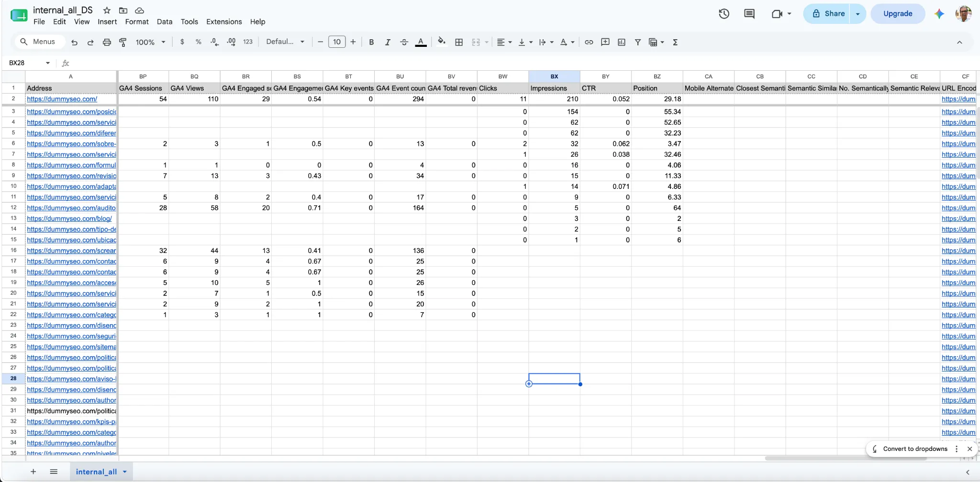The width and height of the screenshot is (980, 482).
Task: Open the internal_all sheet tab menu arrow
Action: tap(125, 471)
